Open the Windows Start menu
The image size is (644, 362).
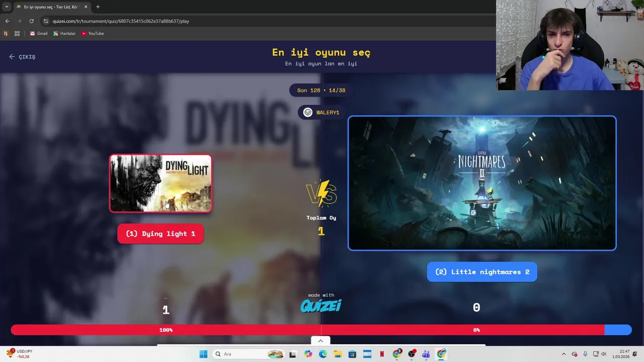[x=203, y=354]
